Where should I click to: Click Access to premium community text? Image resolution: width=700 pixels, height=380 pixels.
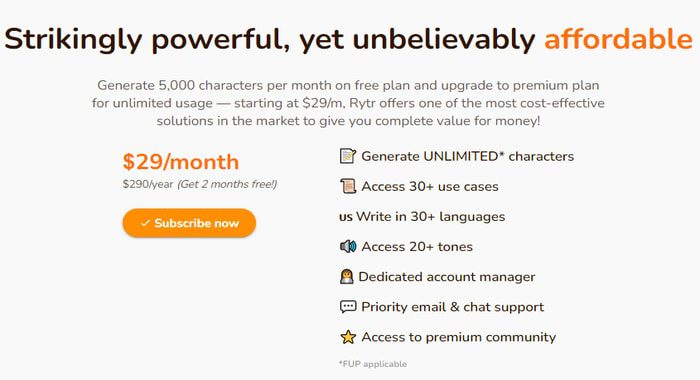click(x=458, y=337)
